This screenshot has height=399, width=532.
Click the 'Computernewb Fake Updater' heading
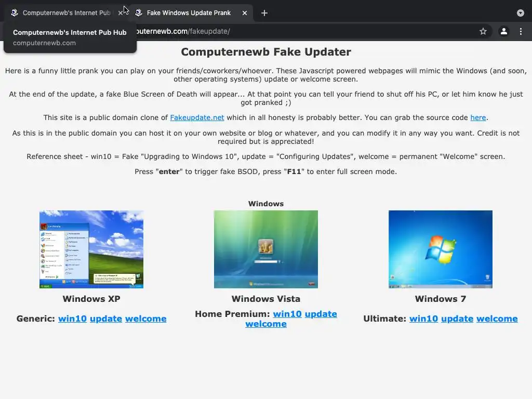click(266, 52)
